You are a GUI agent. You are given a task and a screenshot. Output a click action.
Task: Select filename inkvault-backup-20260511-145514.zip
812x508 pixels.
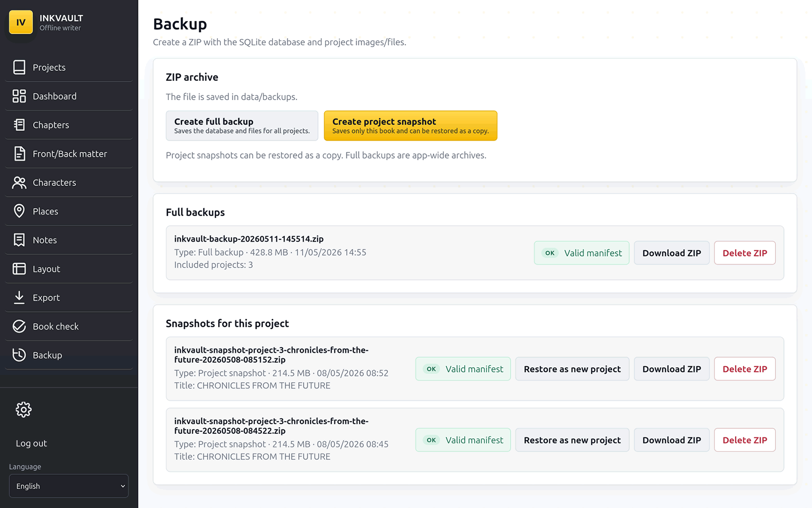click(249, 238)
